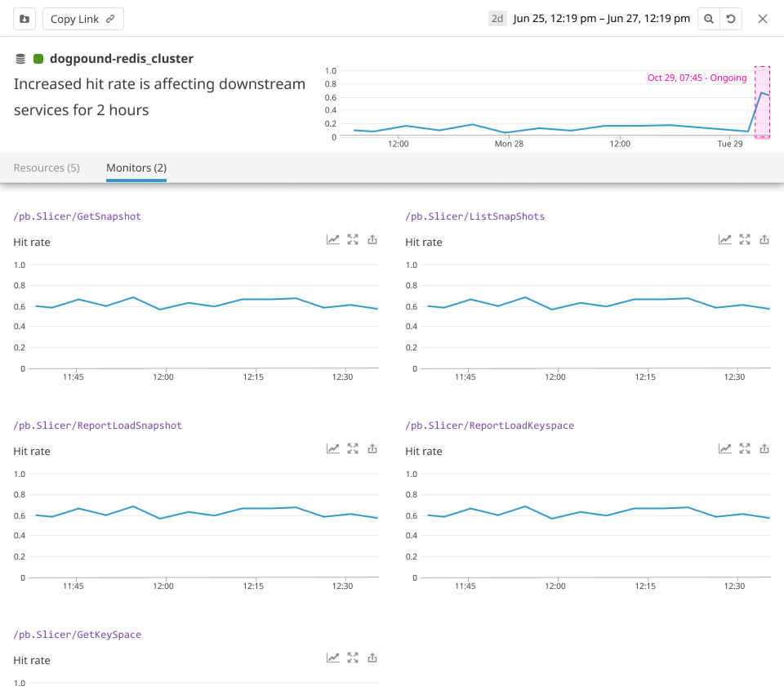784x700 pixels.
Task: Close the panel with the X icon
Action: (x=763, y=19)
